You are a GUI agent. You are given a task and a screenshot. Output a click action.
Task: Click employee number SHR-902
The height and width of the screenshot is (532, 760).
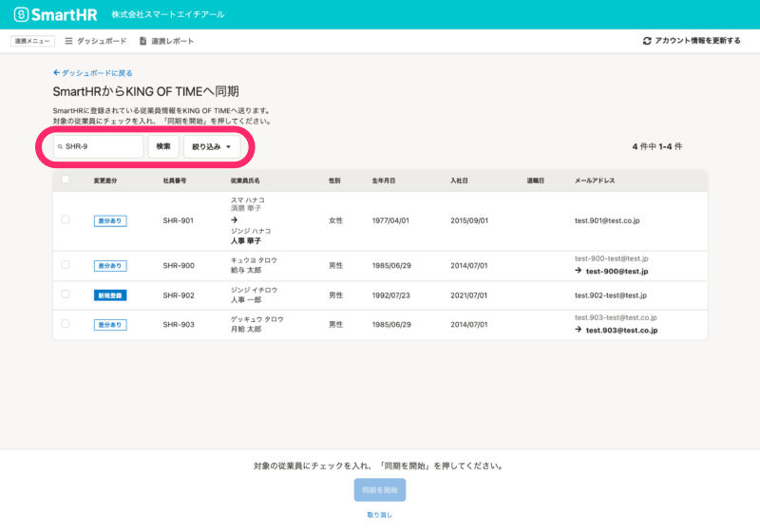[179, 295]
